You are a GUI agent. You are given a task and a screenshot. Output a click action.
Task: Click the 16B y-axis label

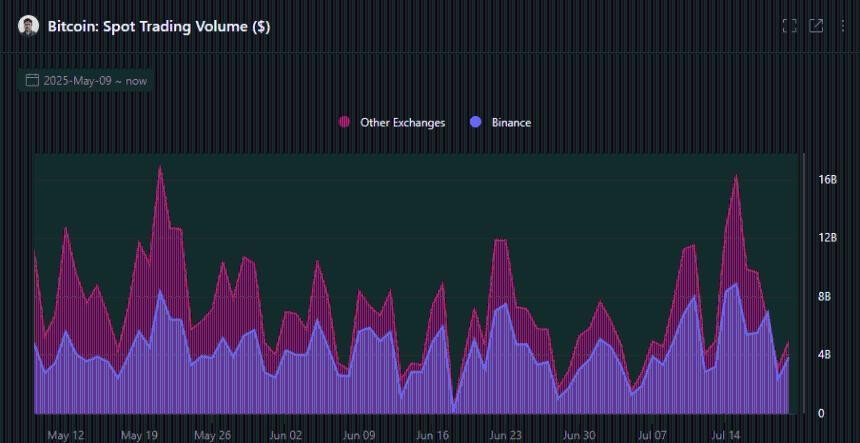pyautogui.click(x=827, y=180)
